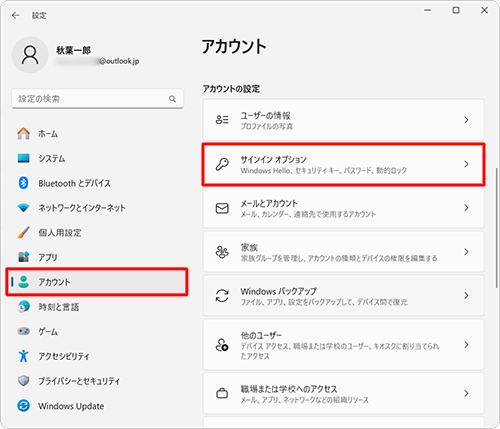Click the 設定の検索 search box
The image size is (500, 429).
click(97, 99)
